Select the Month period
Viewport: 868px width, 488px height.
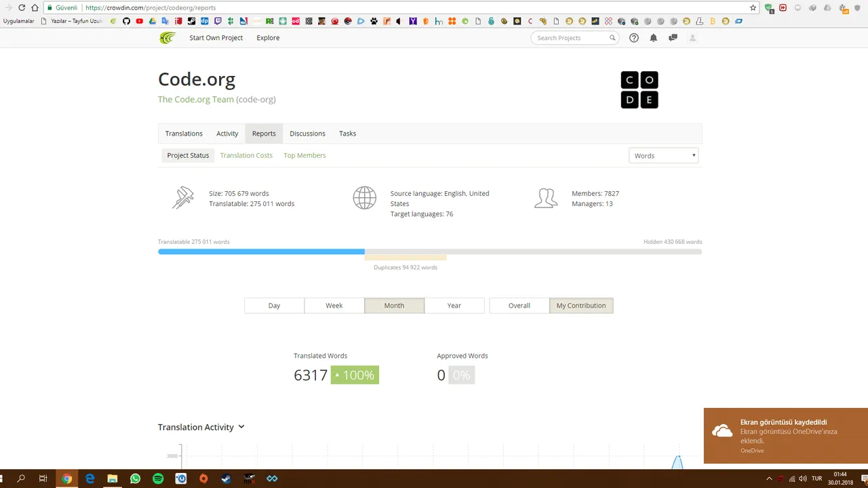pos(394,306)
